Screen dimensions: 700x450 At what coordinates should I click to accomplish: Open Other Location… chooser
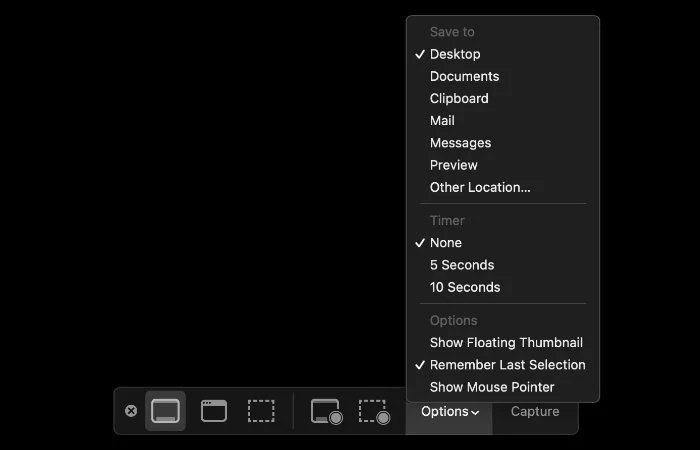tap(480, 187)
